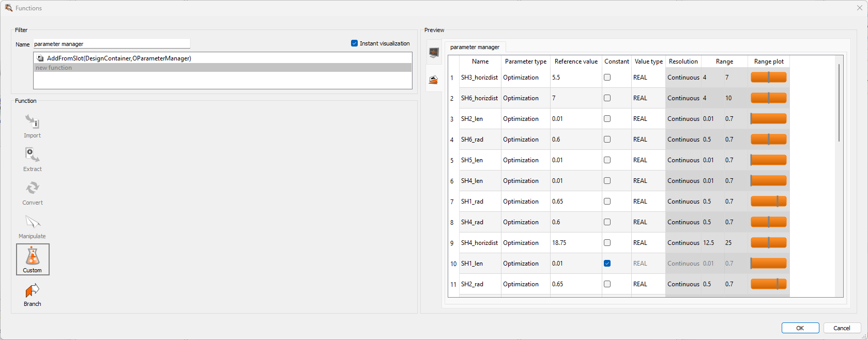Open Parameter type dropdown for SH6_horizdist

point(525,98)
